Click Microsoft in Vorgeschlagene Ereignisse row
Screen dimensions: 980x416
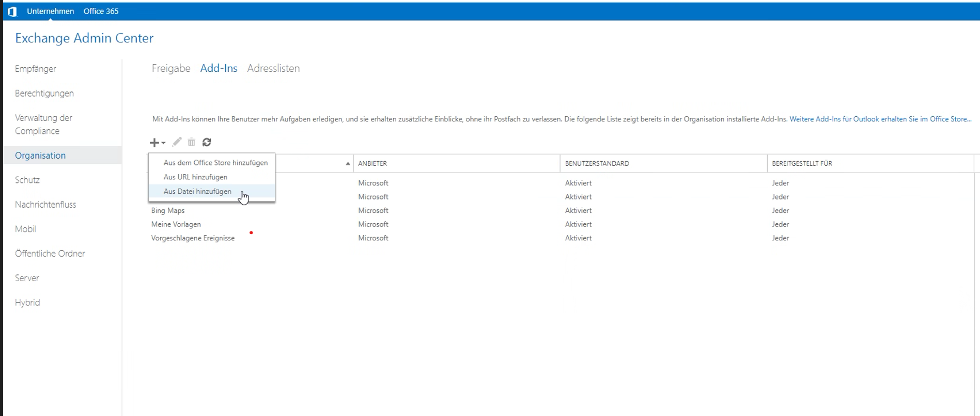373,238
